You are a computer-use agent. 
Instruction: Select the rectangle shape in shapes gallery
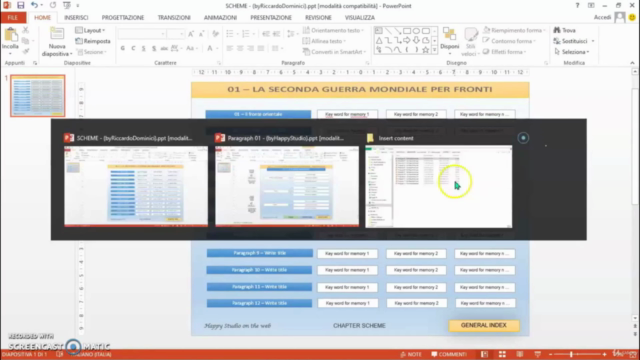pyautogui.click(x=407, y=31)
